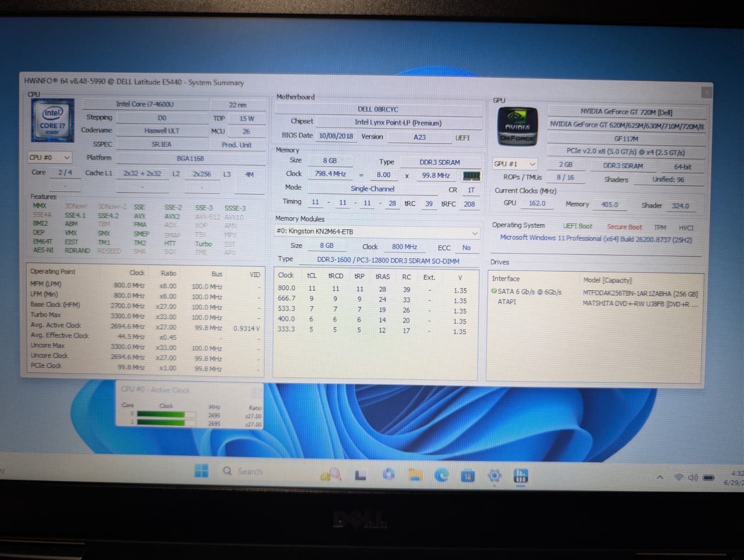Click the SR1EA SSPEC value
Viewport: 744px width, 560px height.
(161, 144)
